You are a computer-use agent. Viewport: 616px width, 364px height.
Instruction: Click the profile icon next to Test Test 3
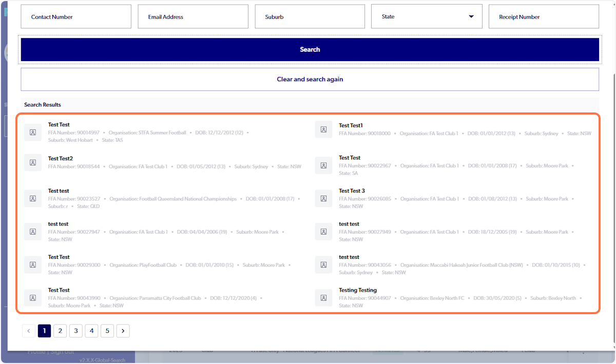323,198
